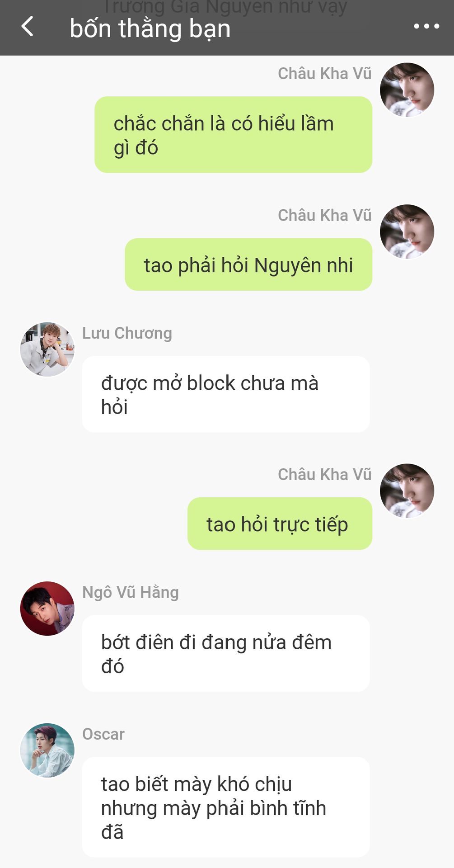Open Oscar's profile avatar
The width and height of the screenshot is (454, 868).
(x=47, y=750)
